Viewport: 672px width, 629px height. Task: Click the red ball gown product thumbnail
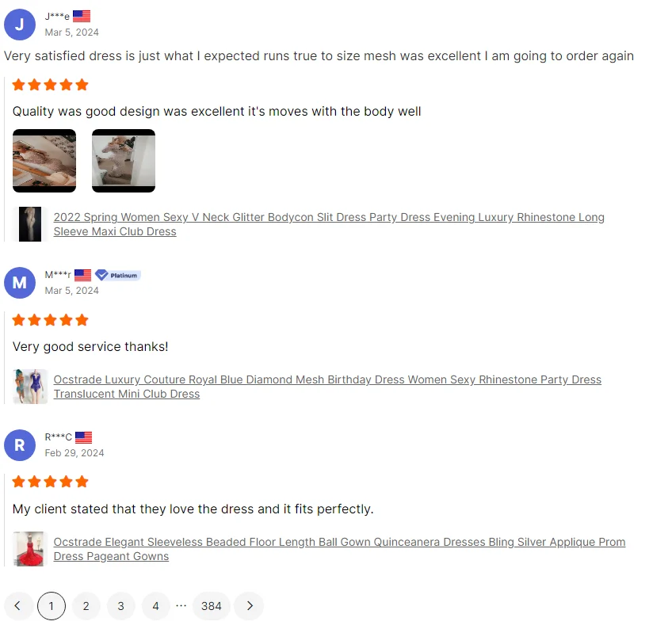tap(29, 549)
